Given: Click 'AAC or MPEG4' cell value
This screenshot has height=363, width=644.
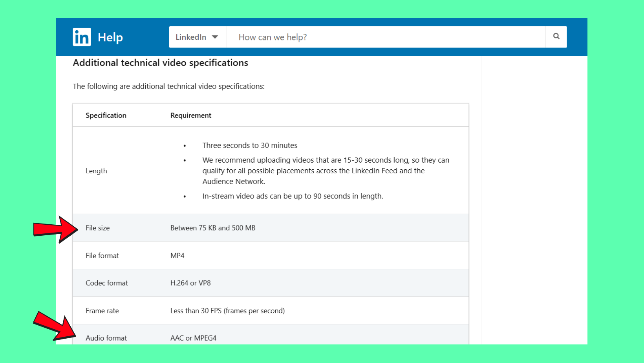Looking at the screenshot, I should [x=193, y=338].
